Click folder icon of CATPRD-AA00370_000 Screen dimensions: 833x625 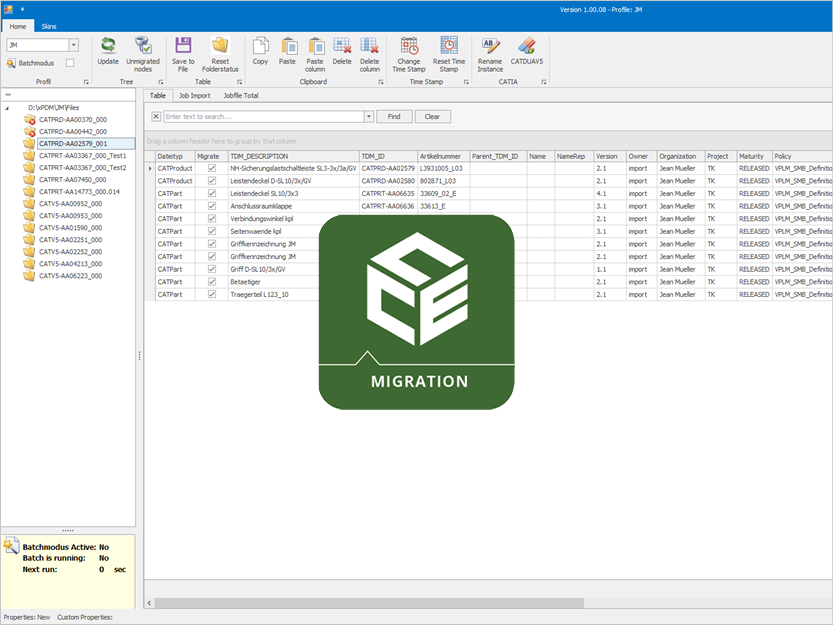point(29,120)
